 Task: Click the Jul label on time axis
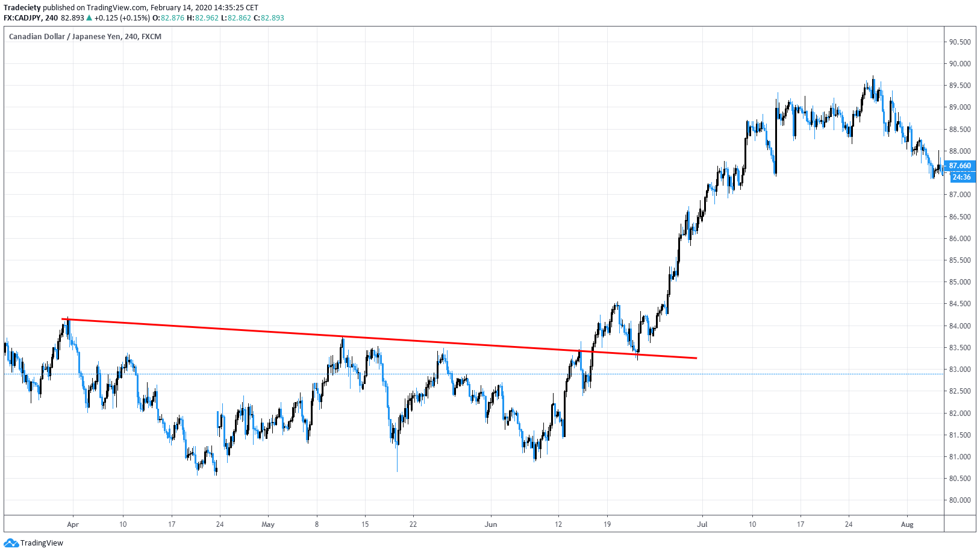point(702,524)
